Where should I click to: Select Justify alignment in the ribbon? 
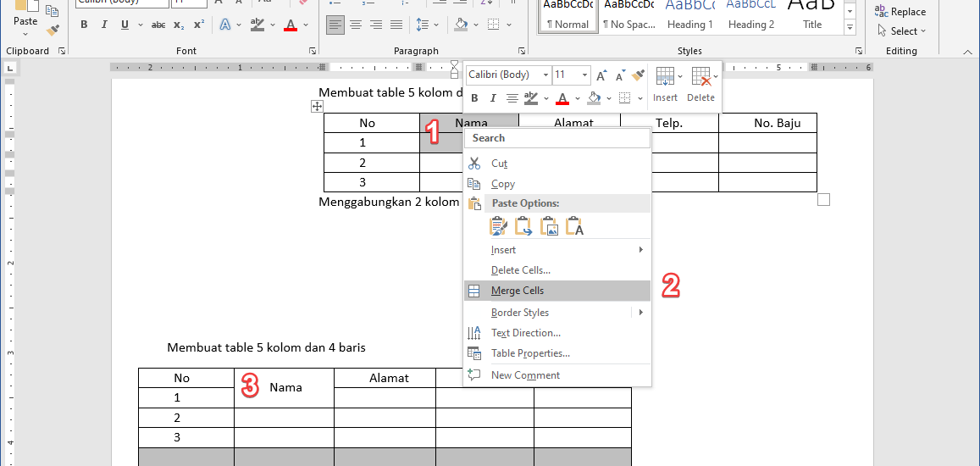click(x=396, y=25)
